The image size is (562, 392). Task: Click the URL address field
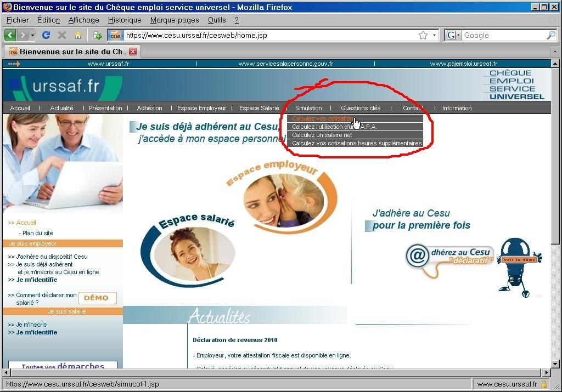pyautogui.click(x=271, y=35)
